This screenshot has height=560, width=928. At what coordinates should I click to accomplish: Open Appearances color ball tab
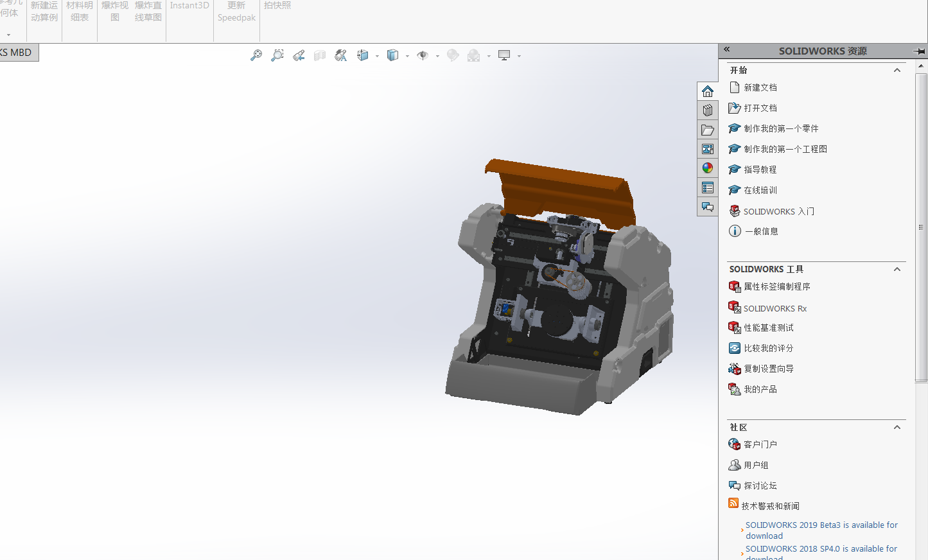[707, 168]
